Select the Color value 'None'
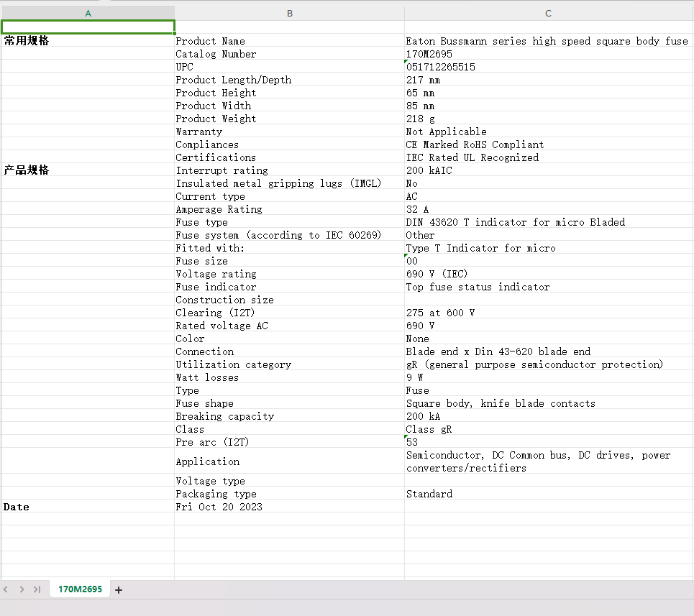The height and width of the screenshot is (616, 694). point(549,339)
